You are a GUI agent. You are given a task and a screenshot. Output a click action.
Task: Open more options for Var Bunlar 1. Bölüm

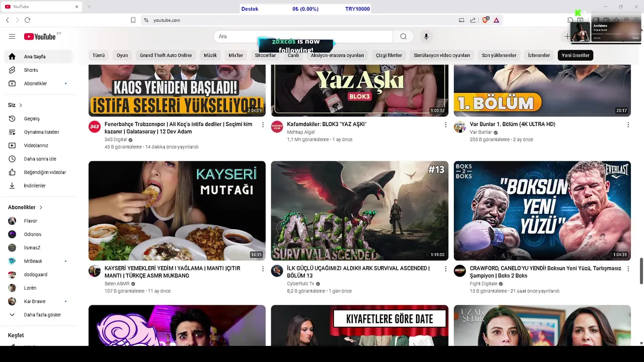coord(628,125)
